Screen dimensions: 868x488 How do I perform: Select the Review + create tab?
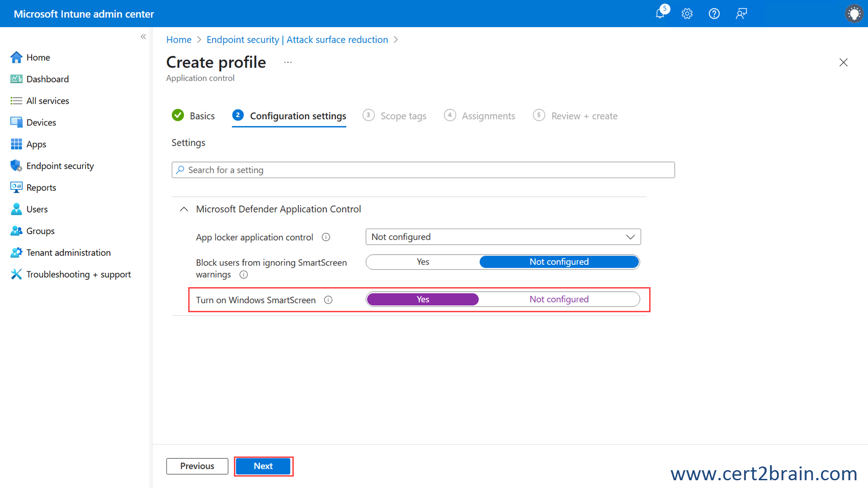pyautogui.click(x=575, y=116)
